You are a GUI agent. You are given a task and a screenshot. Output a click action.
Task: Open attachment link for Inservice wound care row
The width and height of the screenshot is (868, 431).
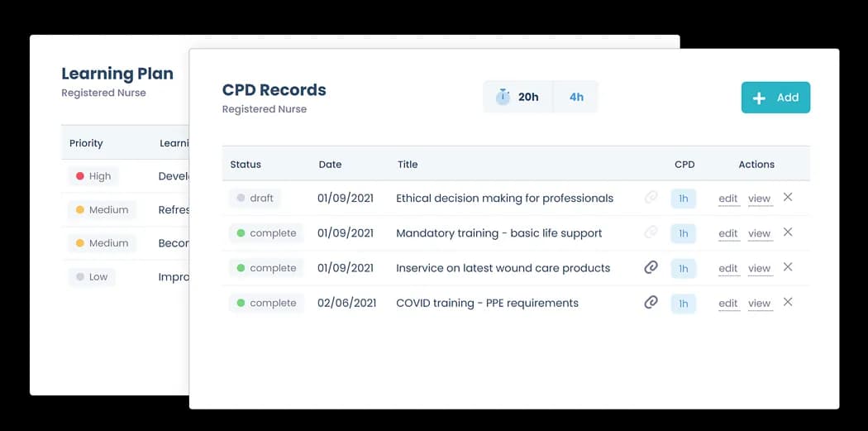pyautogui.click(x=651, y=267)
